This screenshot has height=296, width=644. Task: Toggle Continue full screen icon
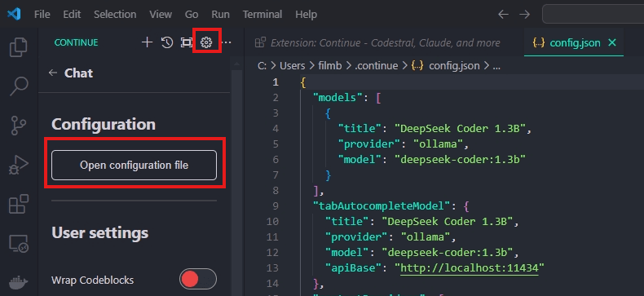(x=187, y=42)
